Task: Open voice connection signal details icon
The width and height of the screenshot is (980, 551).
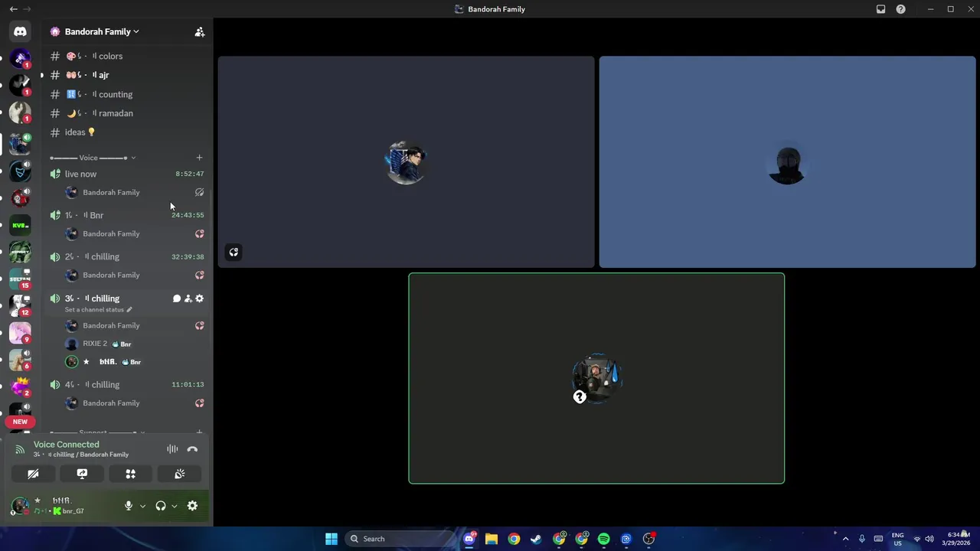Action: tap(20, 449)
